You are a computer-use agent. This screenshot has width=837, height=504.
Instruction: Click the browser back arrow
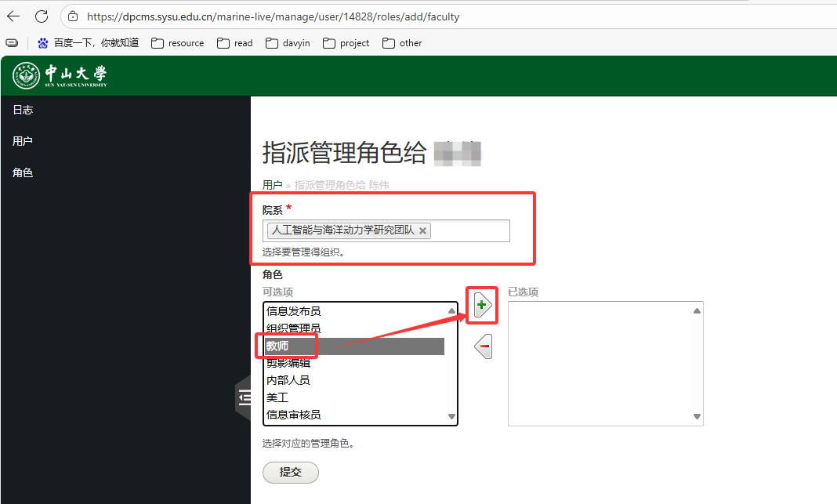pyautogui.click(x=13, y=16)
